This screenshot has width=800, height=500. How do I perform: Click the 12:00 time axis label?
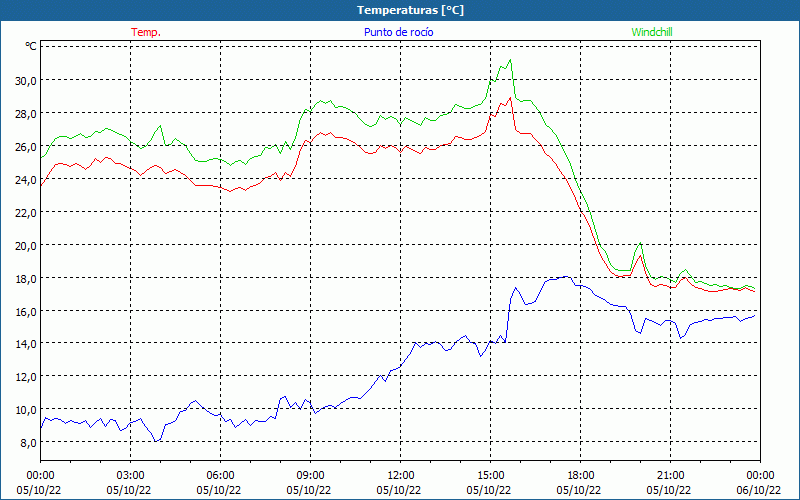pyautogui.click(x=401, y=476)
